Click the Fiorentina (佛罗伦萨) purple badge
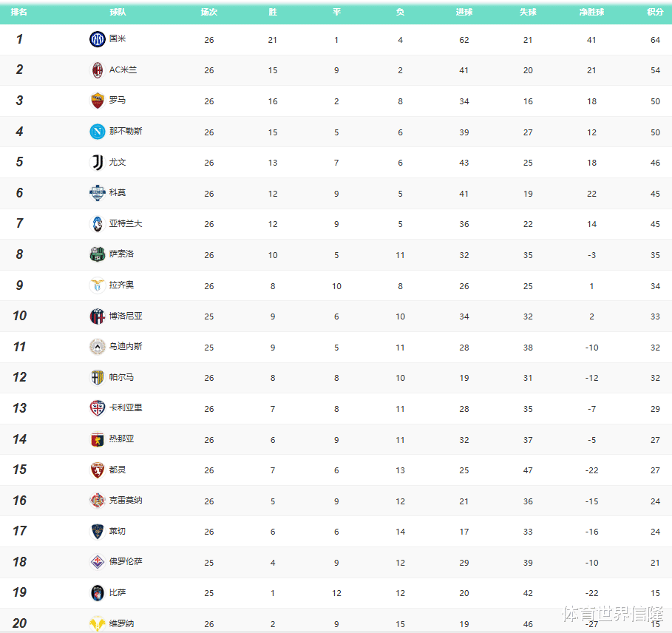The height and width of the screenshot is (633, 672). (97, 562)
